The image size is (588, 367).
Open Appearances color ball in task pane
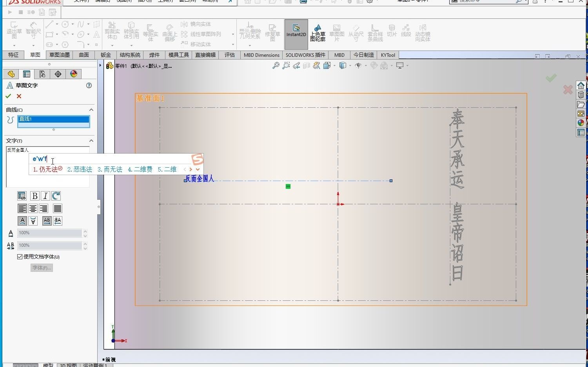[581, 123]
